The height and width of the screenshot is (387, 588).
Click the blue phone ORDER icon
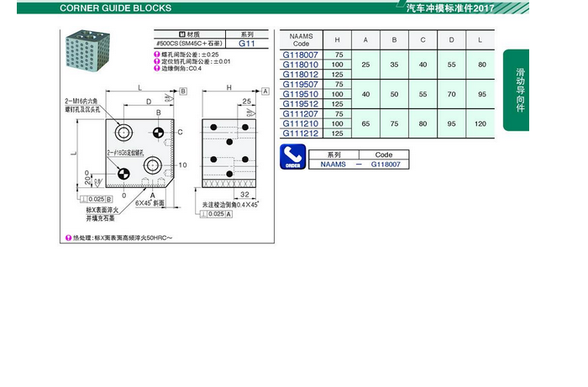point(291,158)
